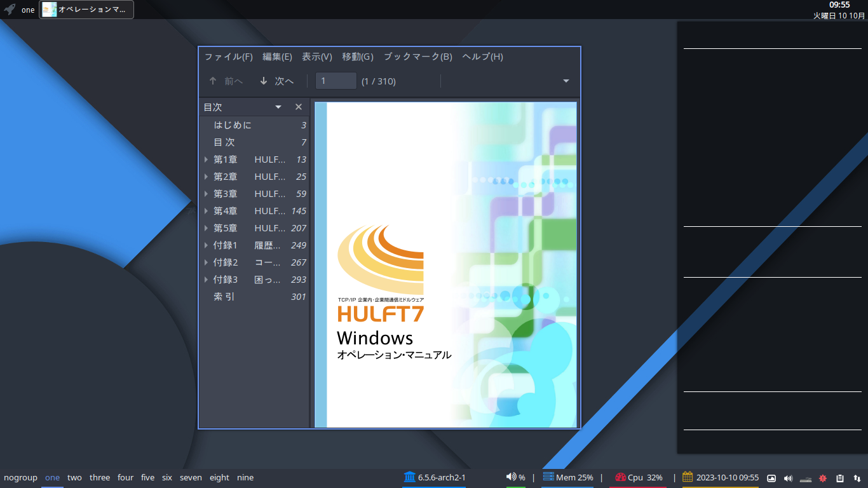Expand the 第3章 outline node
This screenshot has height=488, width=868.
(x=206, y=194)
